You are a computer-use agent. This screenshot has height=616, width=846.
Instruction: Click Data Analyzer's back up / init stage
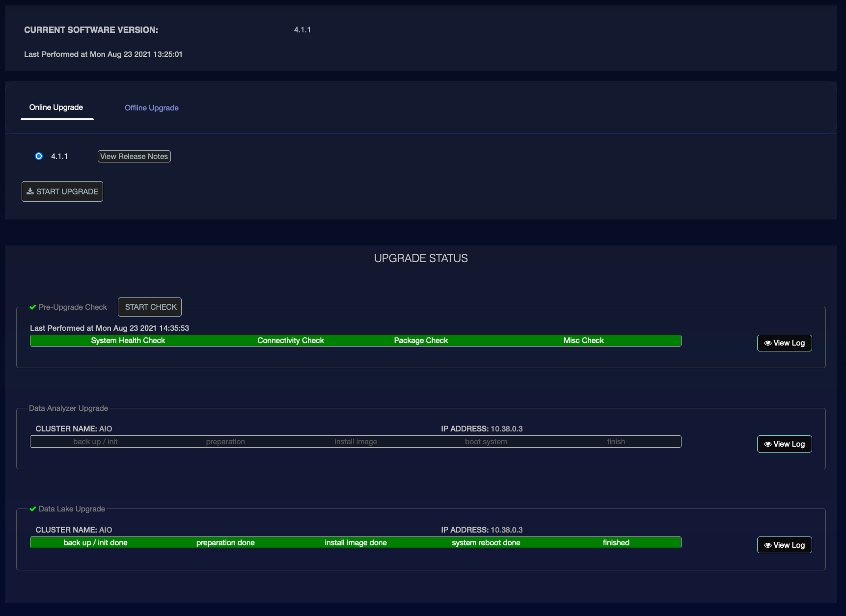click(95, 442)
